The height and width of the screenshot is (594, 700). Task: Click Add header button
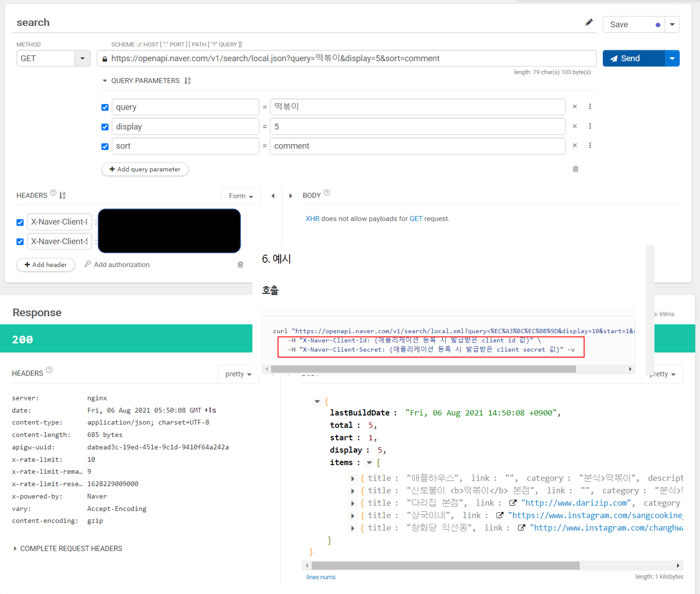click(x=45, y=265)
